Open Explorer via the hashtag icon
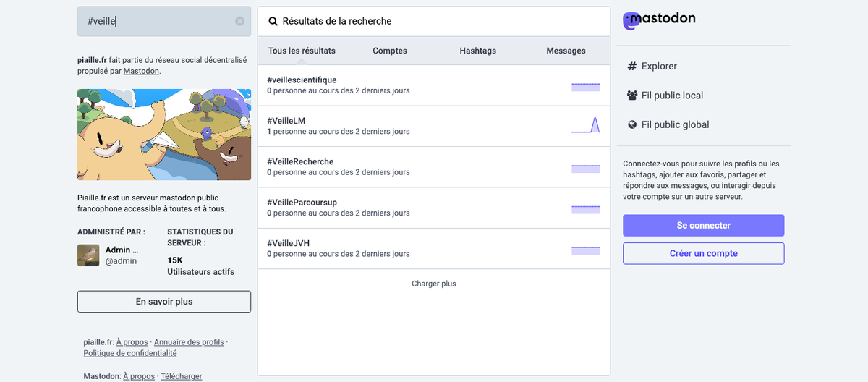This screenshot has height=382, width=868. click(x=632, y=67)
